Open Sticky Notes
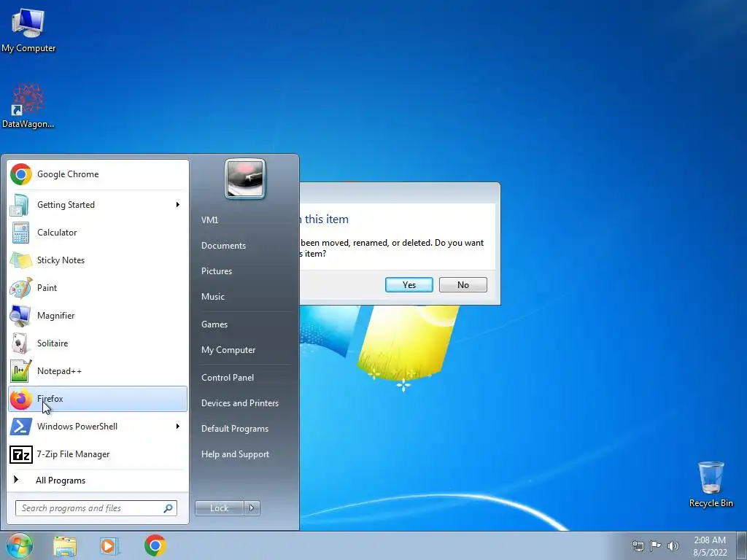Viewport: 747px width, 560px height. pyautogui.click(x=98, y=260)
